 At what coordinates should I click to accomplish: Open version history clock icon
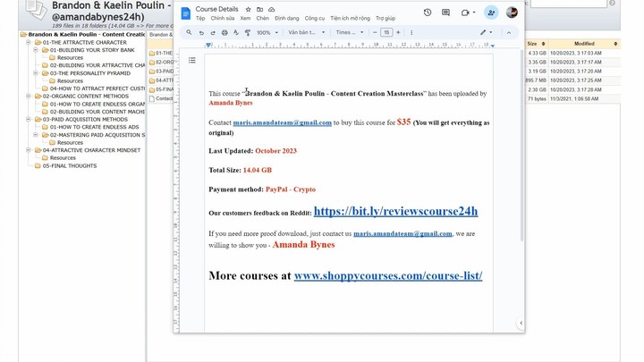point(428,13)
